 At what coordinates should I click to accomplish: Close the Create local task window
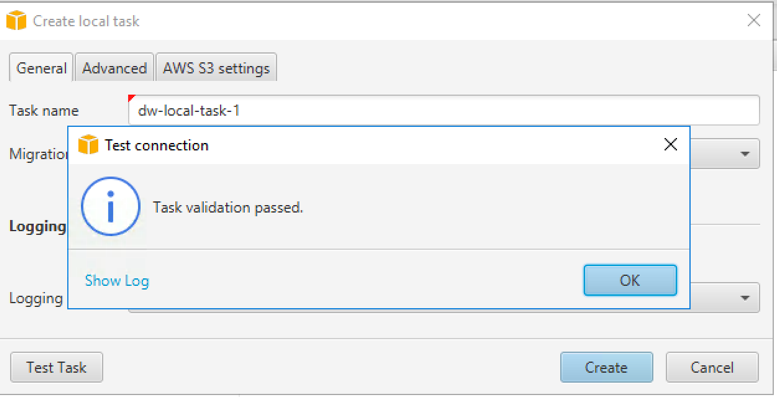click(754, 20)
